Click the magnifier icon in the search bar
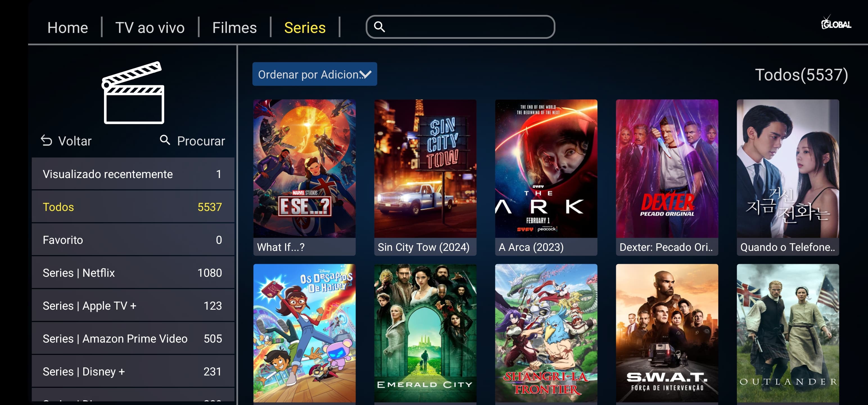The height and width of the screenshot is (405, 868). click(379, 27)
